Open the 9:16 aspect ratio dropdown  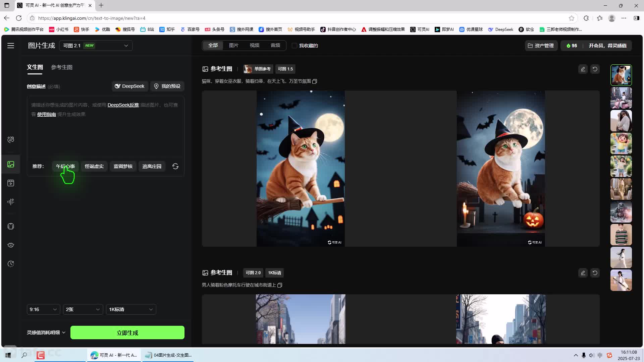[x=43, y=309]
